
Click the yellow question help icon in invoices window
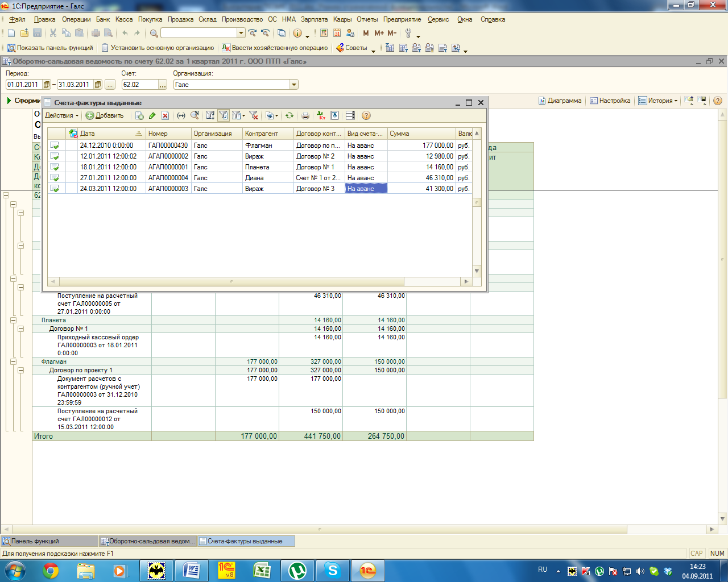tap(366, 115)
